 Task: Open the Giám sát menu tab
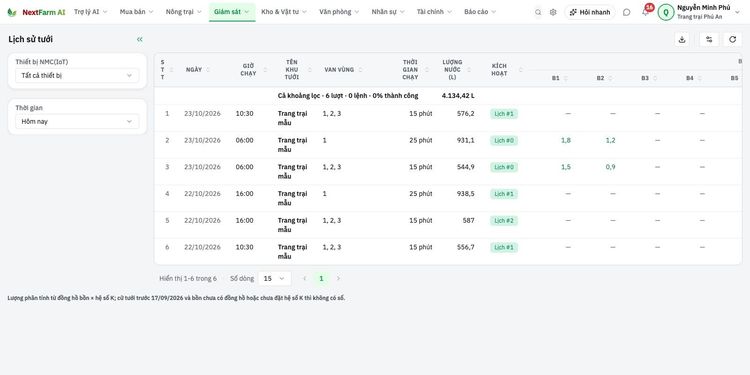tap(232, 12)
